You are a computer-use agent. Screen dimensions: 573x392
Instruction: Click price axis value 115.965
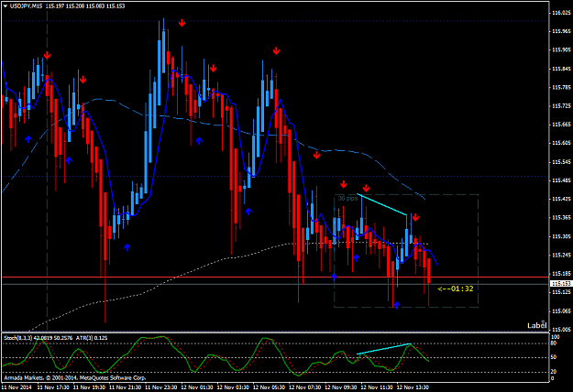[562, 31]
